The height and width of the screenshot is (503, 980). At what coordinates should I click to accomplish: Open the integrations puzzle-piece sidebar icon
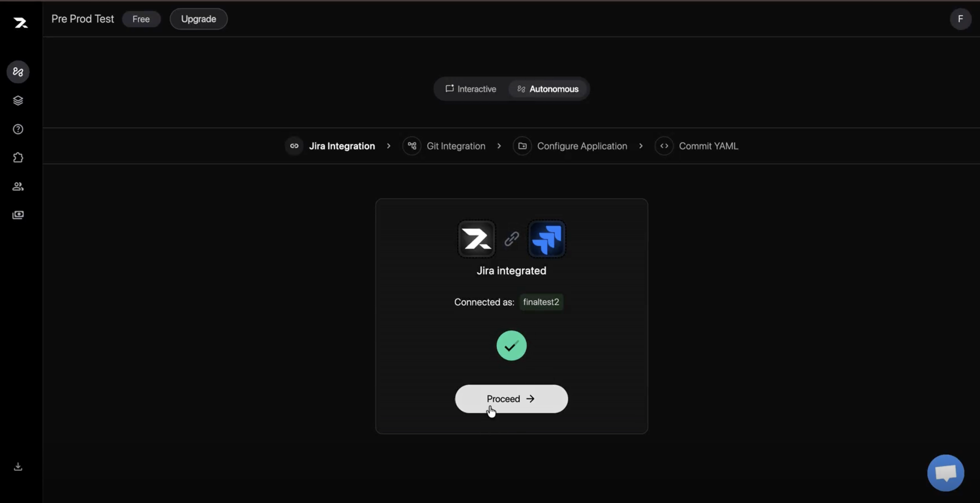coord(18,158)
